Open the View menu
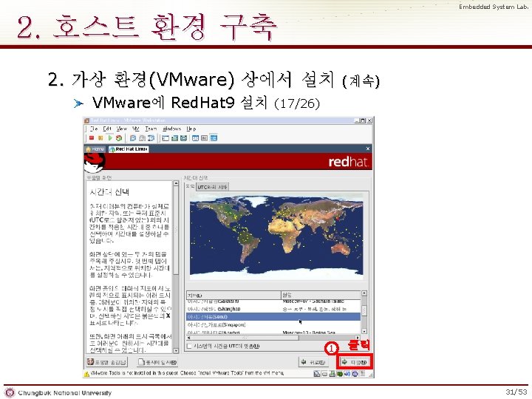The width and height of the screenshot is (532, 399). pos(122,129)
